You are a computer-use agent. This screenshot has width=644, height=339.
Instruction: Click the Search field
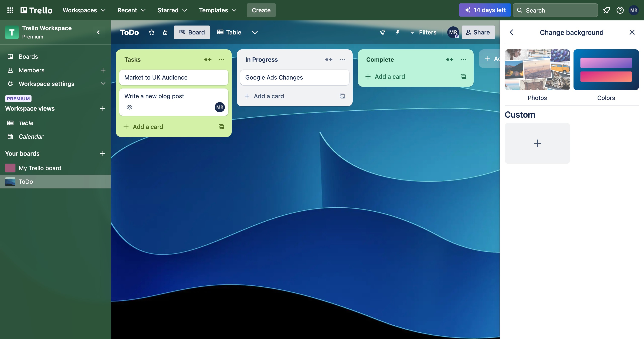555,10
